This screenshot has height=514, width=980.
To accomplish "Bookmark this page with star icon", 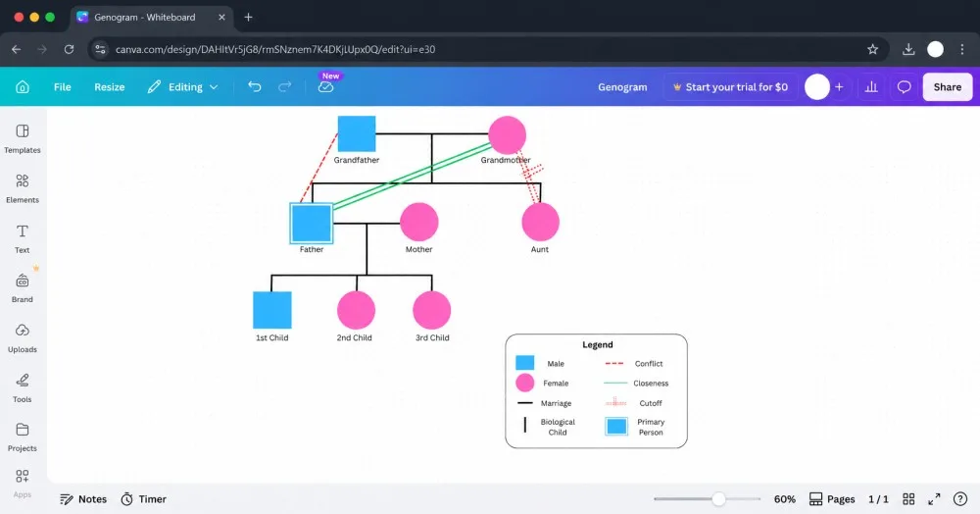I will [x=873, y=49].
